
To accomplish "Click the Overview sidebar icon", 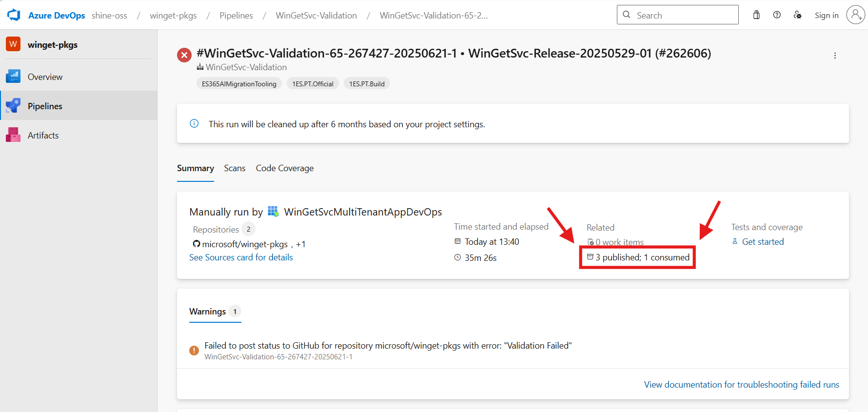I will click(x=13, y=77).
